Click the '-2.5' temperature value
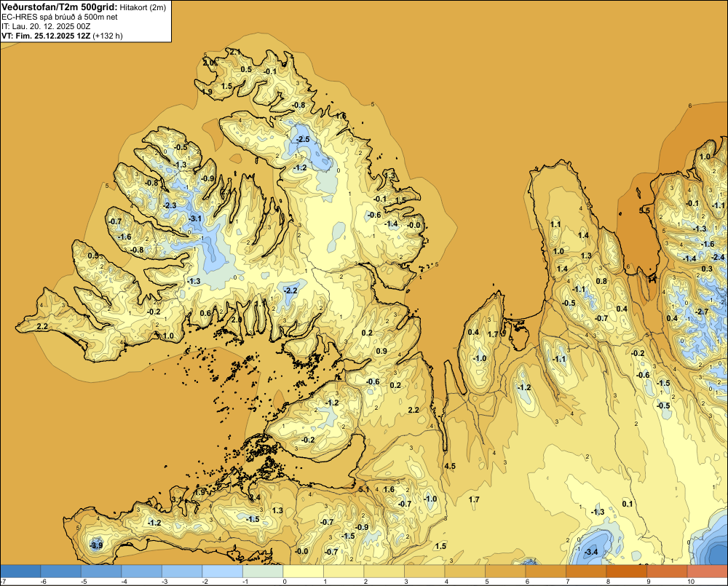Viewport: 728px width, 586px height. click(x=303, y=139)
